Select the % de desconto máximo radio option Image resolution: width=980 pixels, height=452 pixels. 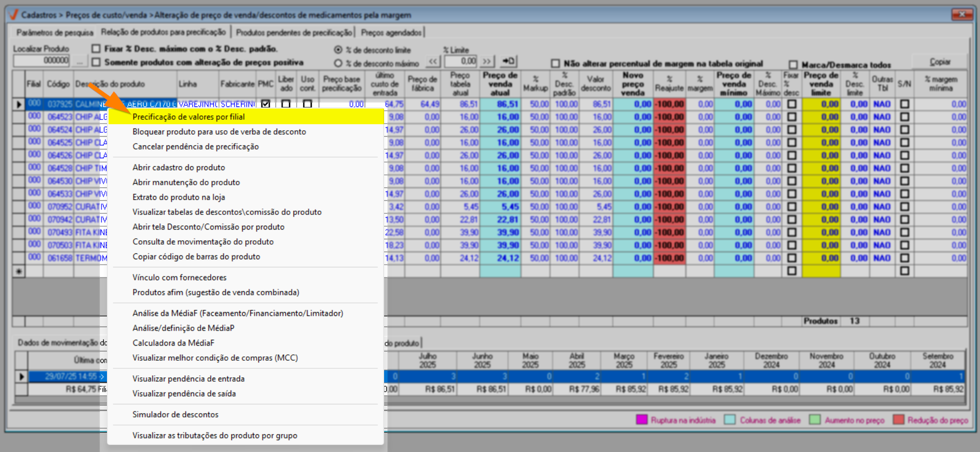pos(338,63)
